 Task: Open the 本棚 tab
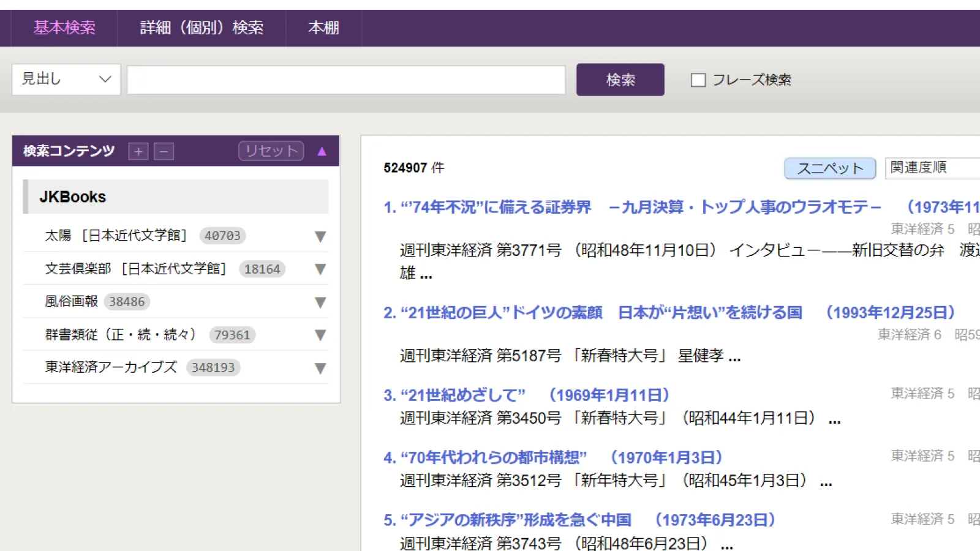(323, 28)
